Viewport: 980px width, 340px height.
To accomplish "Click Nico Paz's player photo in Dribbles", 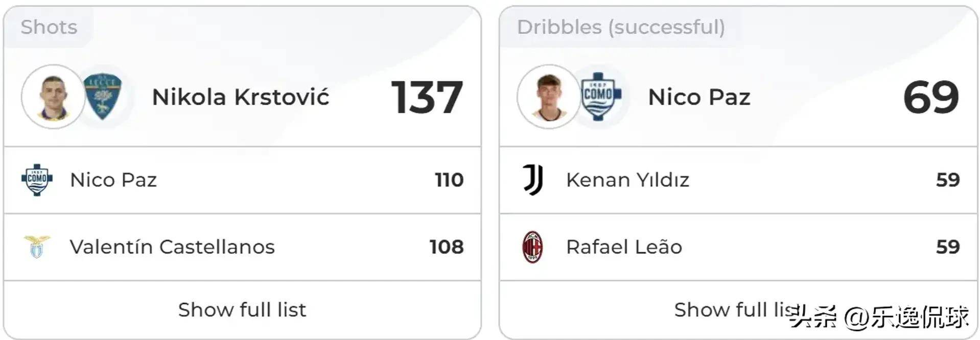I will [548, 96].
